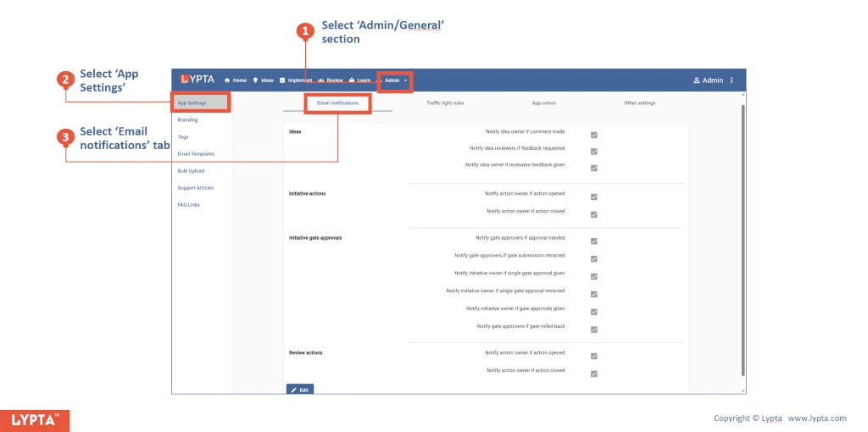Click the 'Ideas' section heading
Viewport: 868px width, 432px height.
(295, 131)
